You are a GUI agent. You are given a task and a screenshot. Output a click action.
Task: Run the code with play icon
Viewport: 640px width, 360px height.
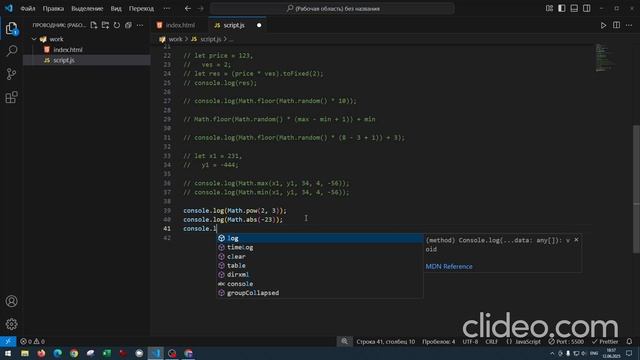603,25
